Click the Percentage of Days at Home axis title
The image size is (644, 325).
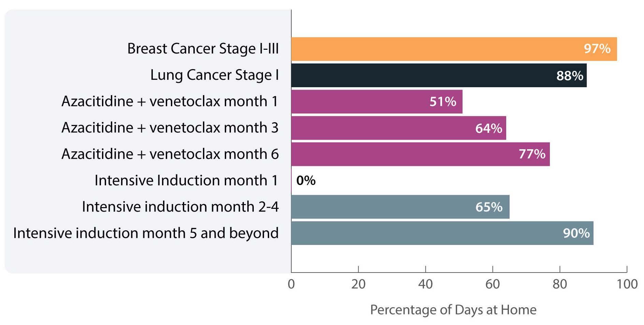coord(453,310)
